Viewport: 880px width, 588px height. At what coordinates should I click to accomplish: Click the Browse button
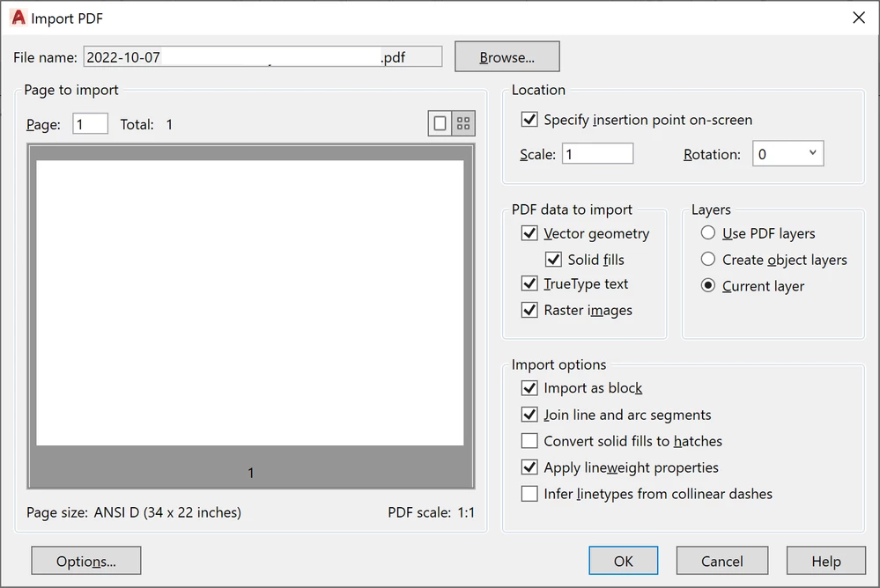tap(507, 55)
